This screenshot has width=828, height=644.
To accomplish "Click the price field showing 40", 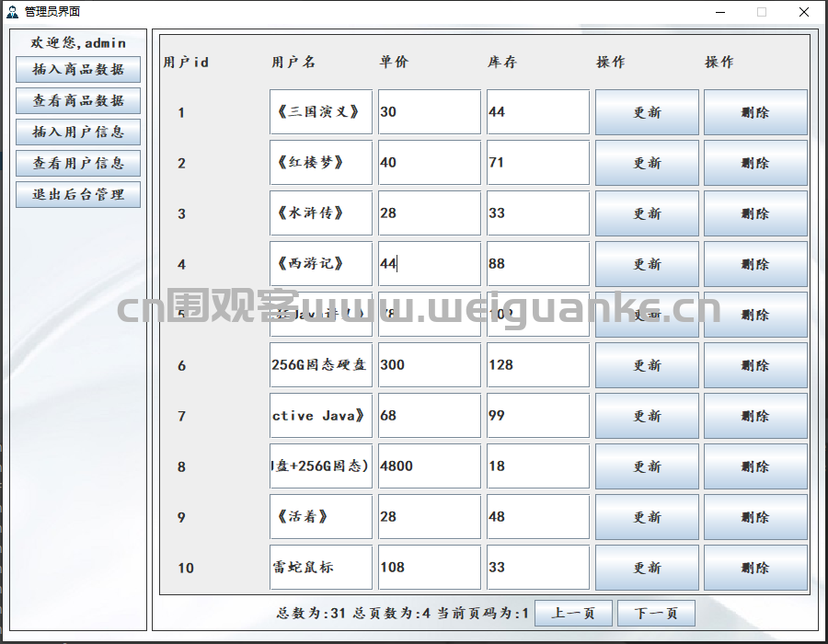I will 430,163.
